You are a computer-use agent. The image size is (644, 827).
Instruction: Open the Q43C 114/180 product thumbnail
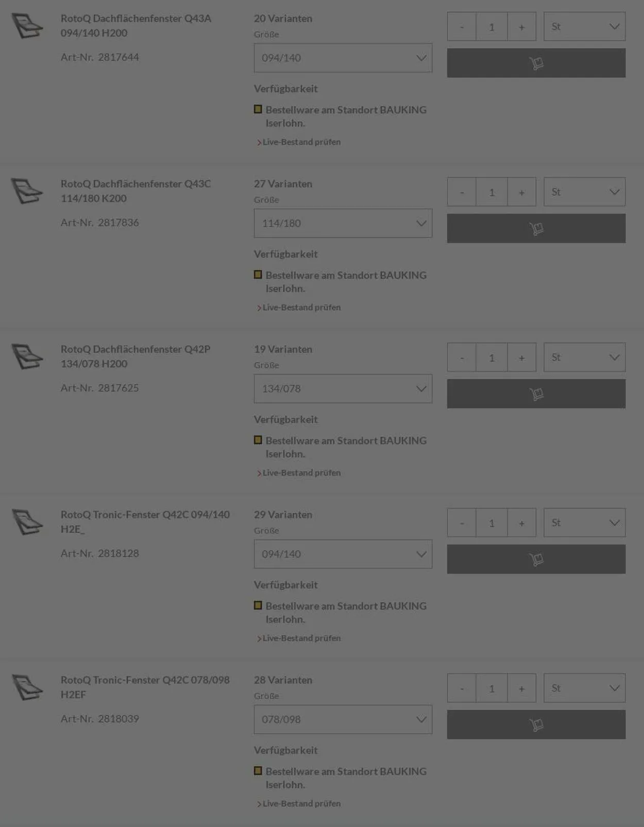tap(27, 191)
